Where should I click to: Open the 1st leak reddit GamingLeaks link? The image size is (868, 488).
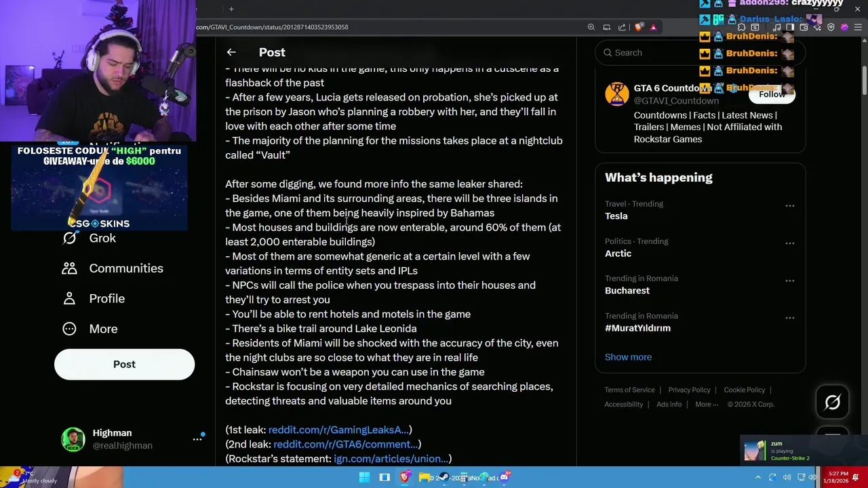[x=338, y=430]
